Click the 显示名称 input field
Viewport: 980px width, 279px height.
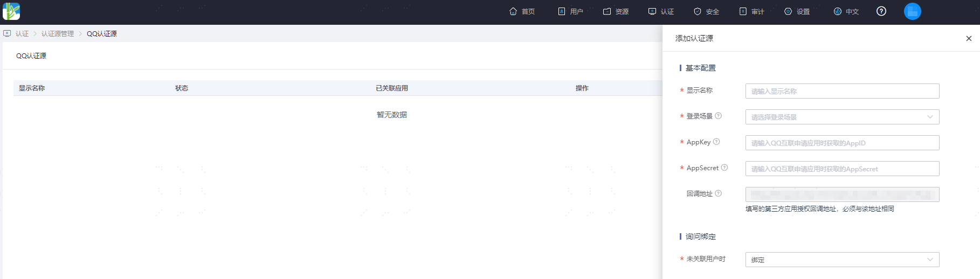[x=842, y=91]
